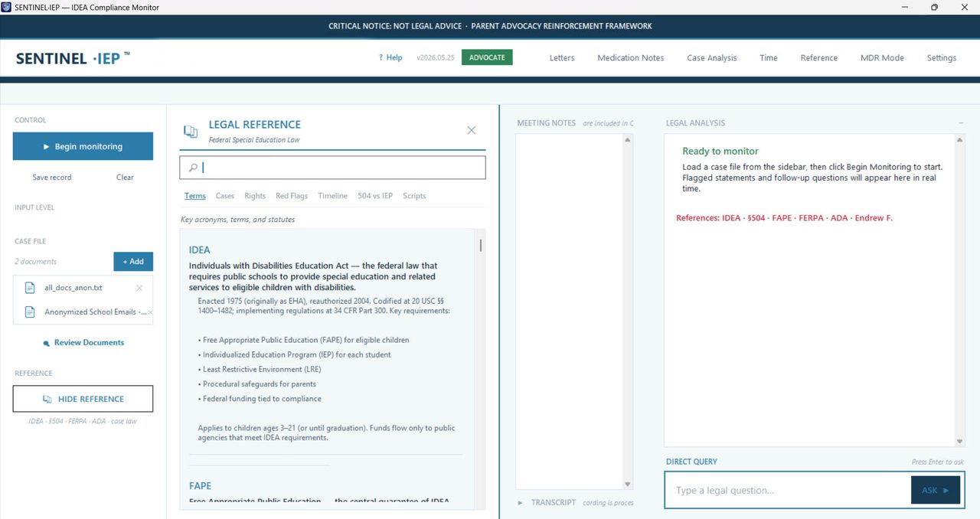The image size is (980, 519).
Task: Click the SENTINEL·IEP logo
Action: click(x=73, y=58)
